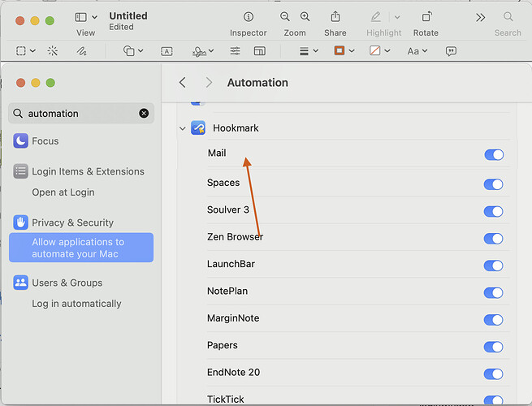The width and height of the screenshot is (532, 406).
Task: Disable Hookmark automation for Soulver 3
Action: click(x=493, y=212)
